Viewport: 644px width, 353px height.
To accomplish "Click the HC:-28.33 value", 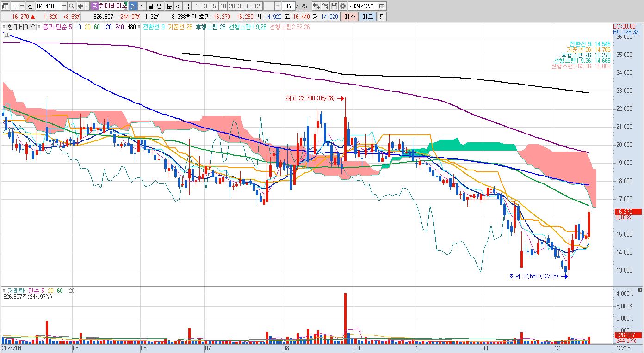I will click(626, 32).
